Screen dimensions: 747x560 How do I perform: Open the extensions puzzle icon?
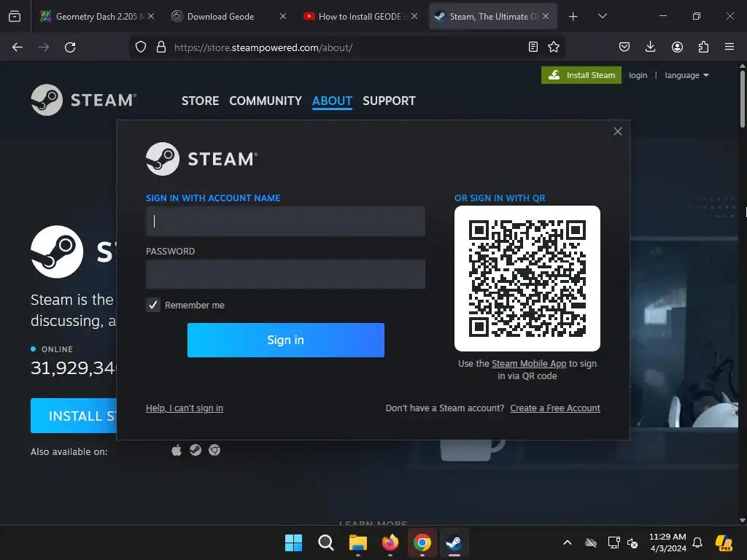point(703,47)
